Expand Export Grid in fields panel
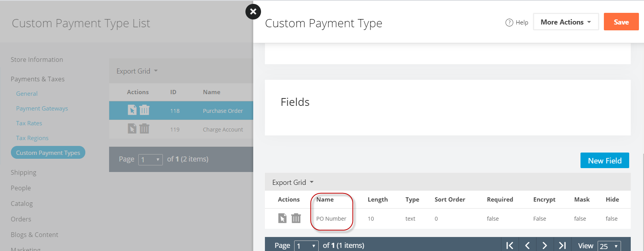 coord(293,182)
